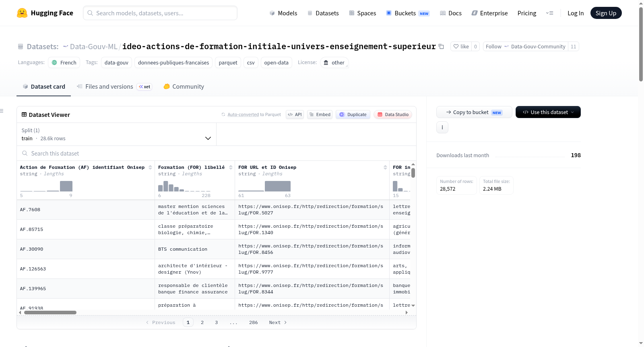The width and height of the screenshot is (644, 347).
Task: Open Enterprise in top navigation
Action: coord(489,13)
